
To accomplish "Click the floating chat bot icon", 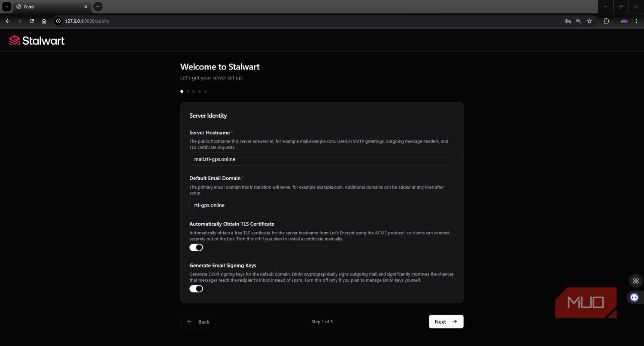I will (x=635, y=297).
